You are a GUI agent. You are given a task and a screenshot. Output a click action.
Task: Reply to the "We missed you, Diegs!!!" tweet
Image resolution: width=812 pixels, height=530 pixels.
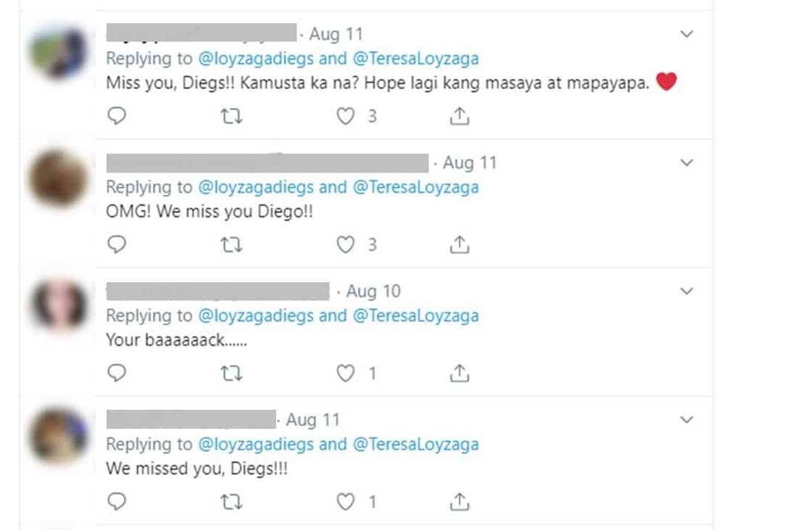(x=117, y=500)
